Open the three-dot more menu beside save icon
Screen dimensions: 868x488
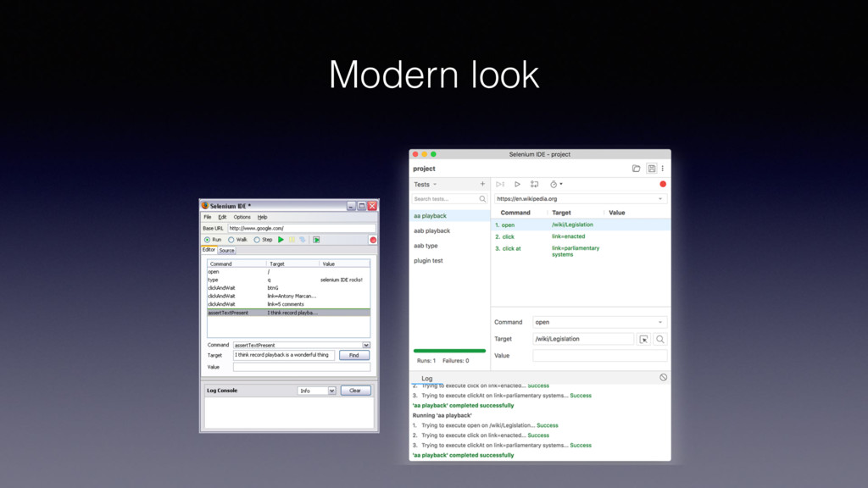[663, 169]
